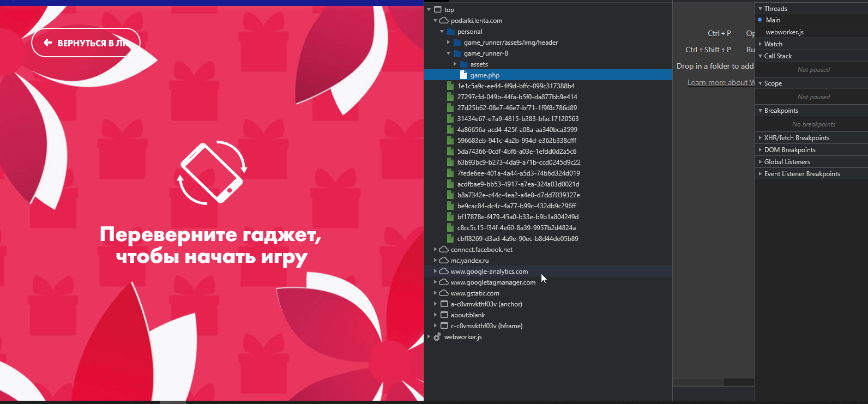
Task: Expand Event Listener Breakpoints section
Action: pos(760,174)
